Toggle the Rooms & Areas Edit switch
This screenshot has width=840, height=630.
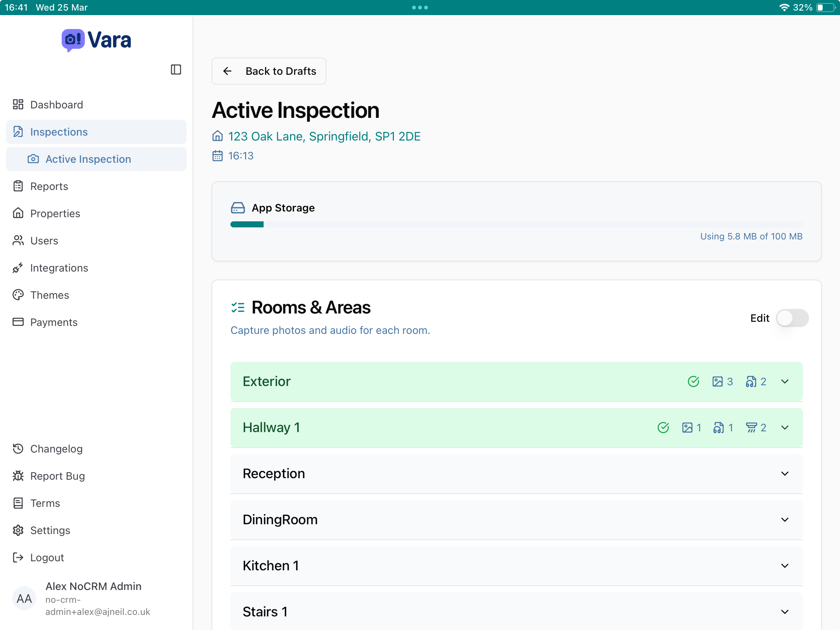(x=792, y=318)
